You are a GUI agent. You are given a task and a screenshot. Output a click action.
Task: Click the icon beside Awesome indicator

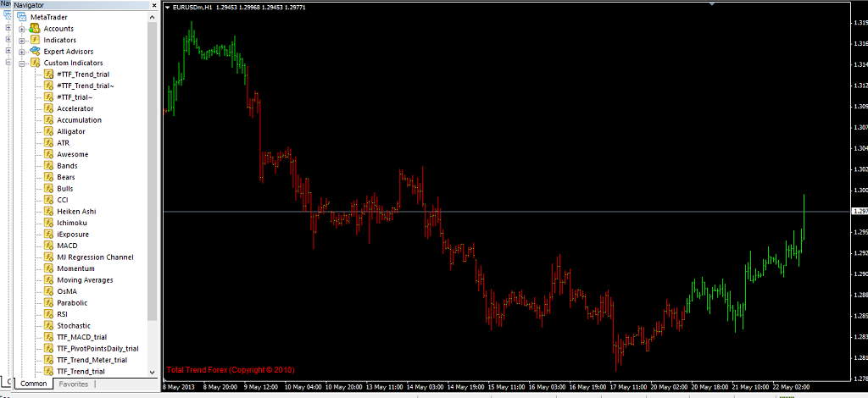click(48, 154)
